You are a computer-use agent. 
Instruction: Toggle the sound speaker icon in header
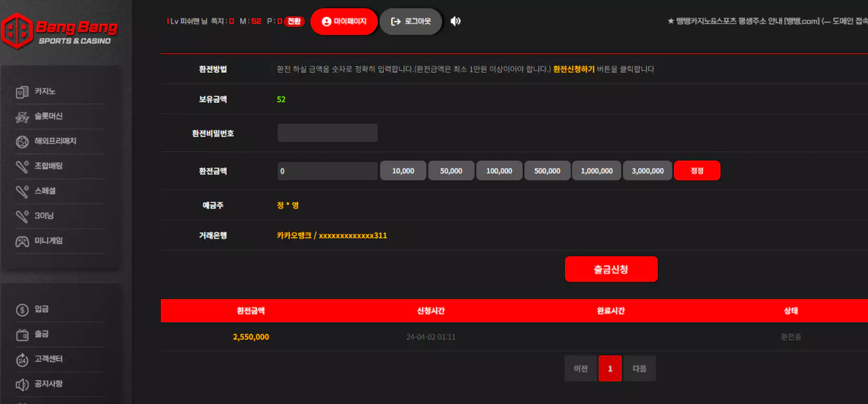click(x=456, y=21)
